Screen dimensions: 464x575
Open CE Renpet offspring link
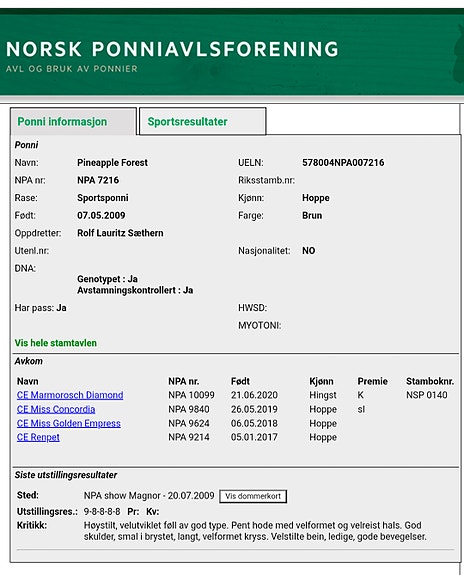38,437
